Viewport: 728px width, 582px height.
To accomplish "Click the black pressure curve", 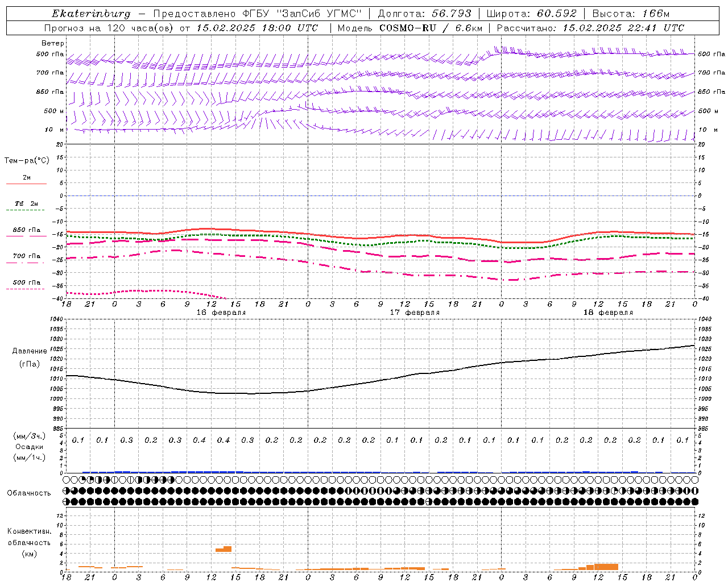I will [x=381, y=381].
